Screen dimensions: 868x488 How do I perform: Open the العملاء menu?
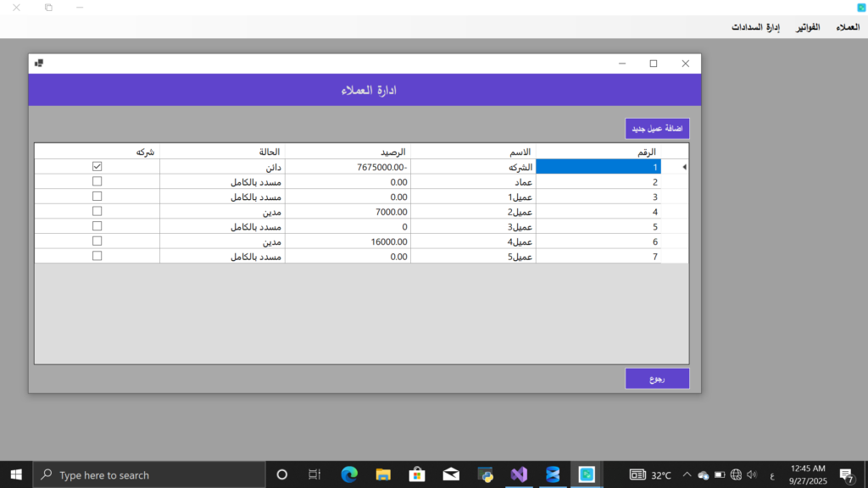click(848, 27)
